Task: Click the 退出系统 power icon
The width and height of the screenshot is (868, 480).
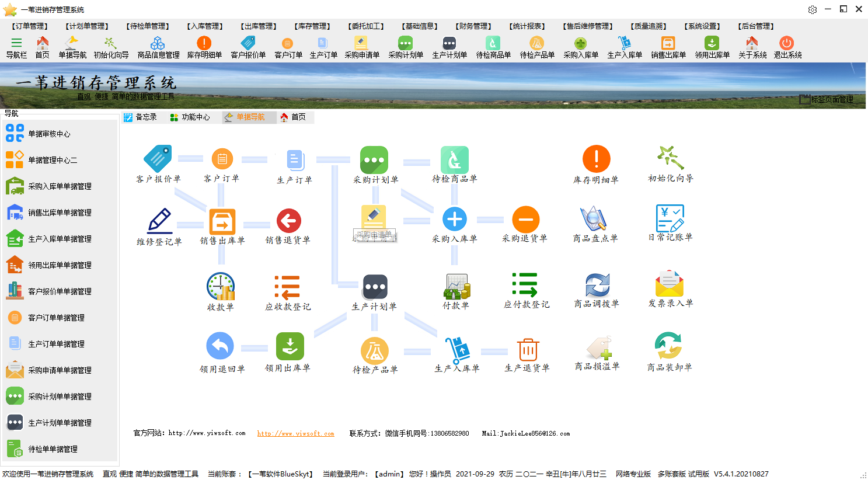Action: [787, 43]
